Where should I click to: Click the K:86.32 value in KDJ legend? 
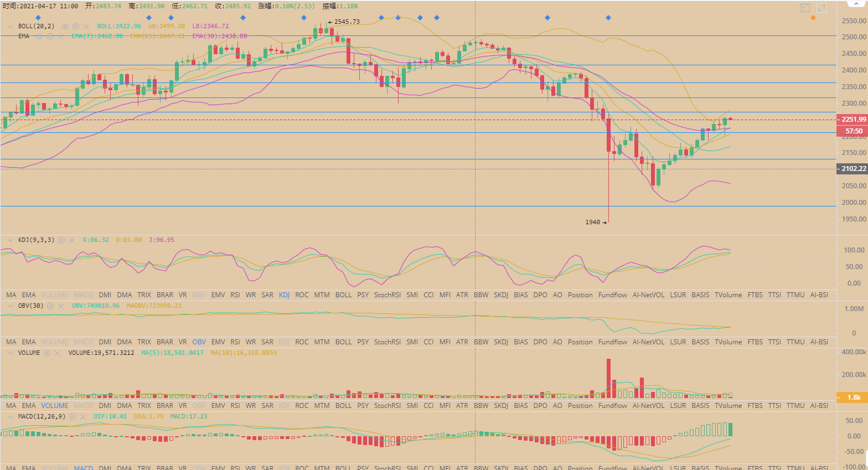tap(96, 240)
